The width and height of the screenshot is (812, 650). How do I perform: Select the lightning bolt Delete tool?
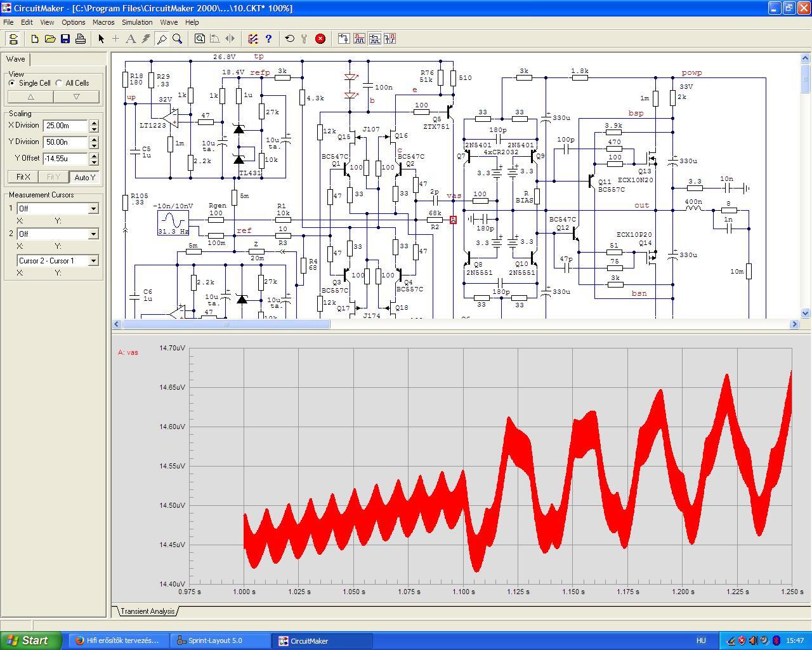tap(146, 39)
